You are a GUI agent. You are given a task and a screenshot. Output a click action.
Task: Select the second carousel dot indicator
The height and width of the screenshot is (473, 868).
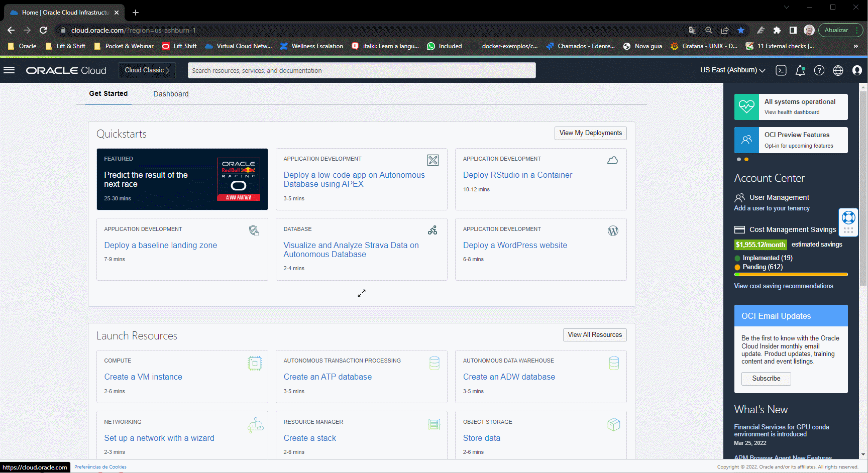point(746,159)
